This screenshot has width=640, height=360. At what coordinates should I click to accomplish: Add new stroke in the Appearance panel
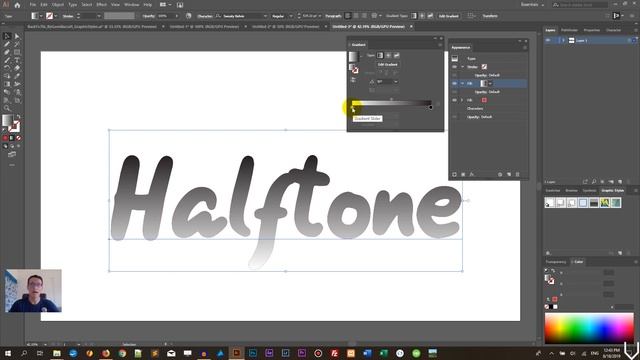tap(454, 174)
